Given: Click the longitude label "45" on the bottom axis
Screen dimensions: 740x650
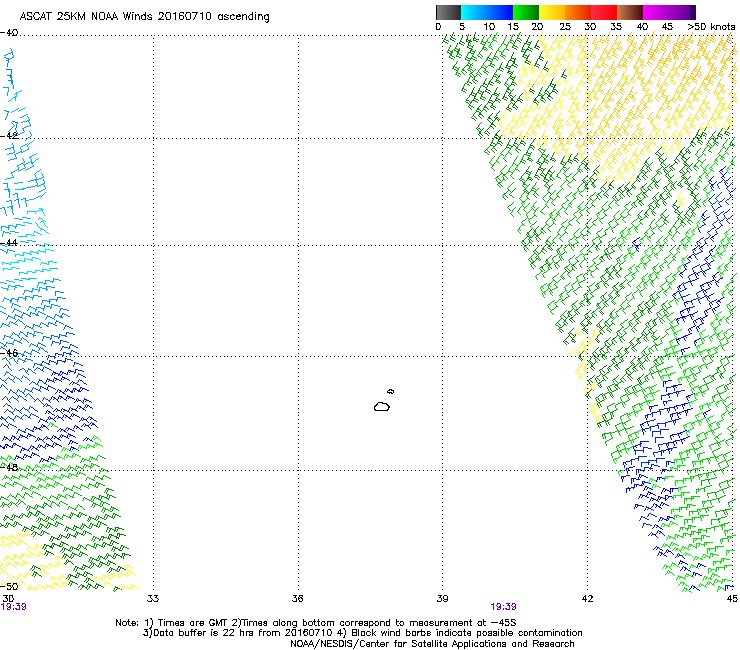Looking at the screenshot, I should (732, 599).
